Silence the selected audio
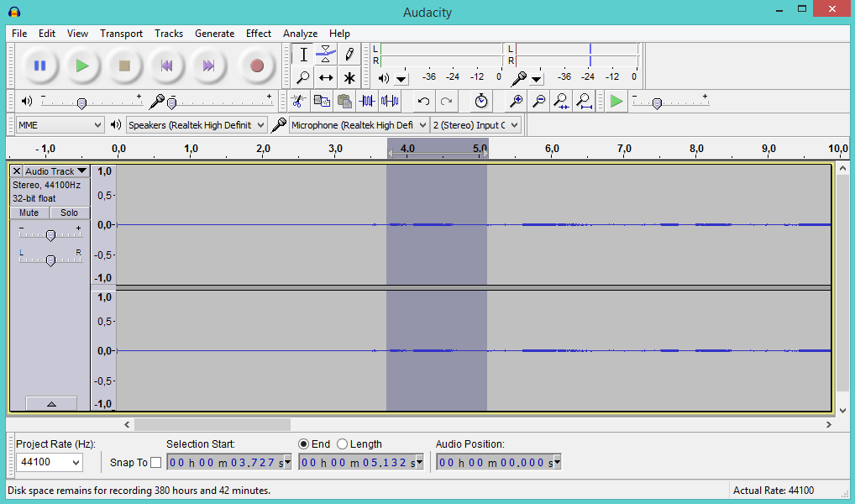Viewport: 855px width, 504px height. point(390,101)
